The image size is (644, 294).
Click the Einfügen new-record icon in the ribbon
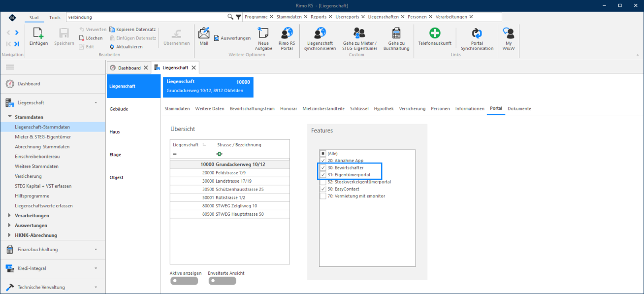pyautogui.click(x=38, y=33)
